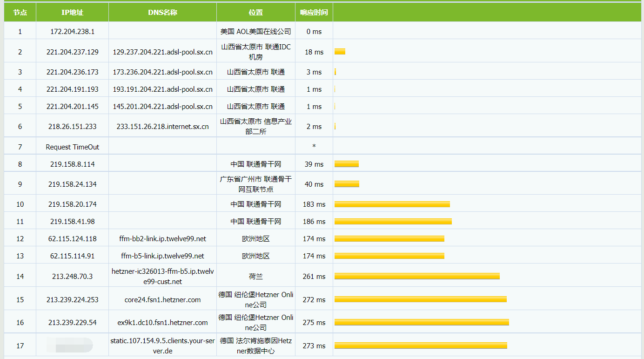Click the location 荷兰
Image resolution: width=644 pixels, height=359 pixels.
(256, 277)
